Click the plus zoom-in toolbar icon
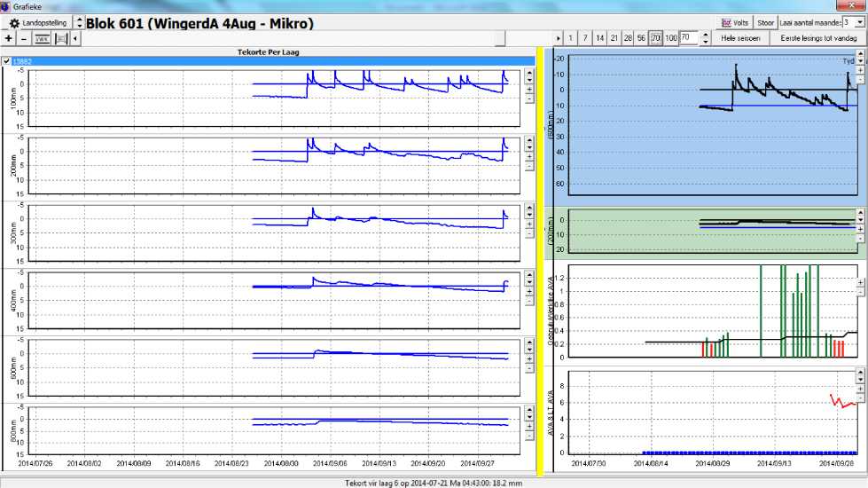Image resolution: width=868 pixels, height=488 pixels. coord(8,38)
